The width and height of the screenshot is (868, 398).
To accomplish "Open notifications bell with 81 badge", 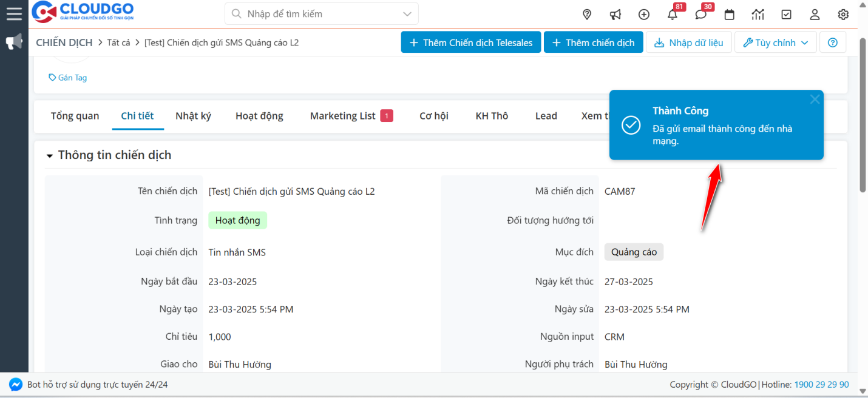I will tap(673, 15).
